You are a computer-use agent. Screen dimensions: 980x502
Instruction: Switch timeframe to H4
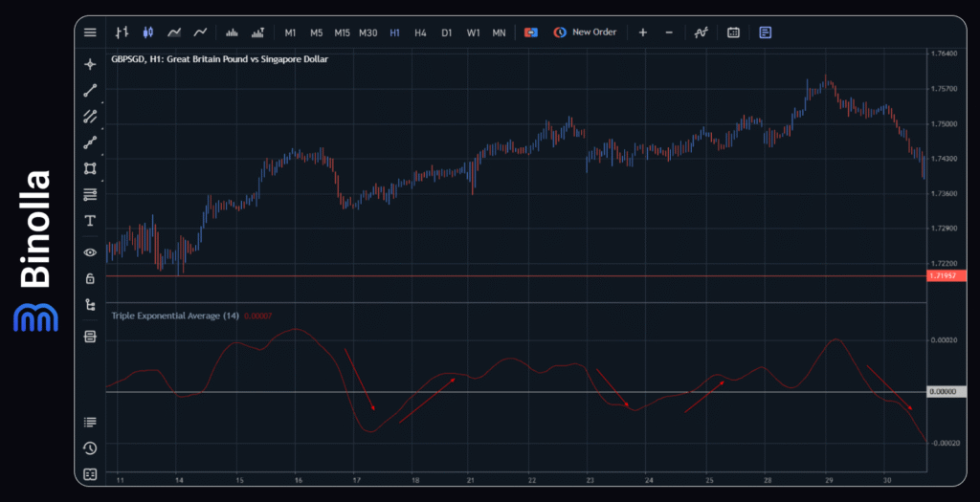[420, 33]
